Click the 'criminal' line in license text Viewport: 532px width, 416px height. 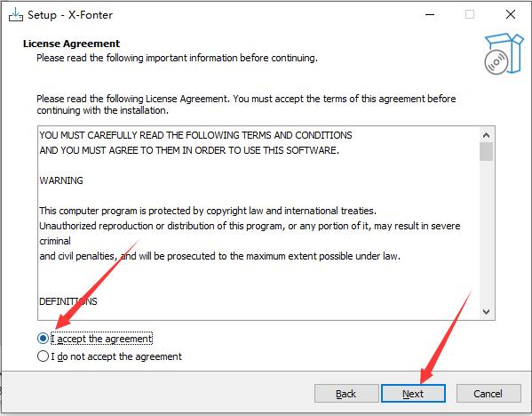55,241
